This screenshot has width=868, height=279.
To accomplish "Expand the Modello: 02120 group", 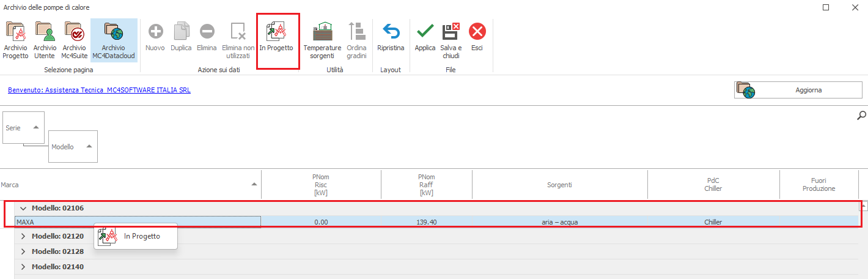I will (x=24, y=236).
